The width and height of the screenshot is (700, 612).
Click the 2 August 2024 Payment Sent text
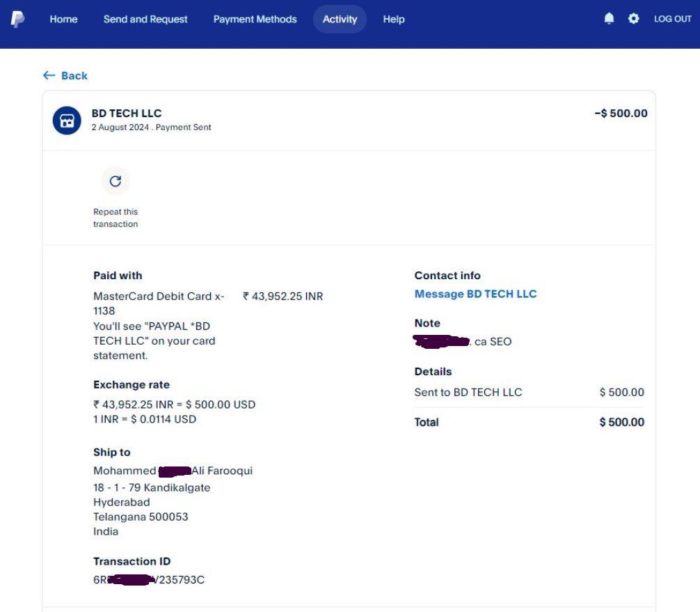point(151,127)
